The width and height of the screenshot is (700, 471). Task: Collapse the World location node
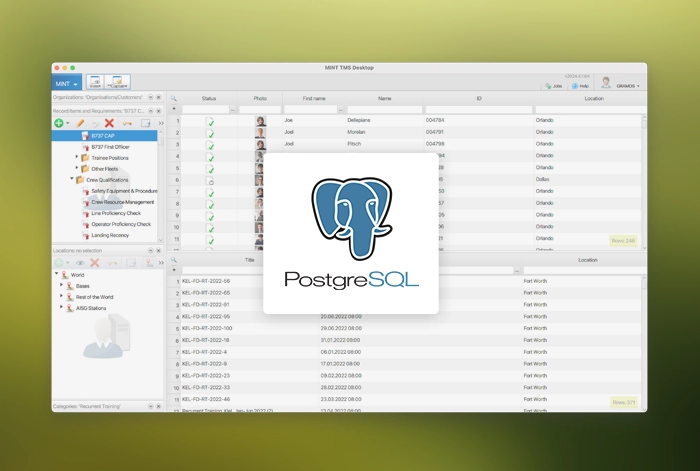[57, 273]
